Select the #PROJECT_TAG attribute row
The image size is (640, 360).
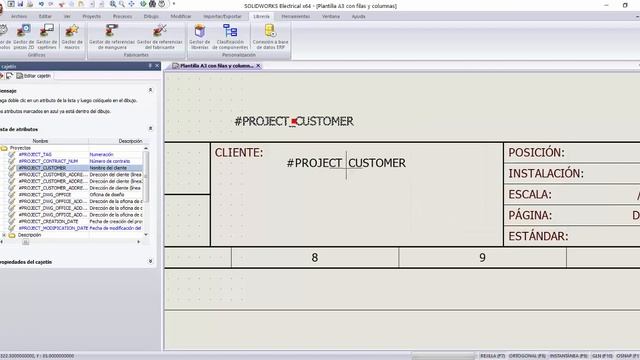pos(76,155)
